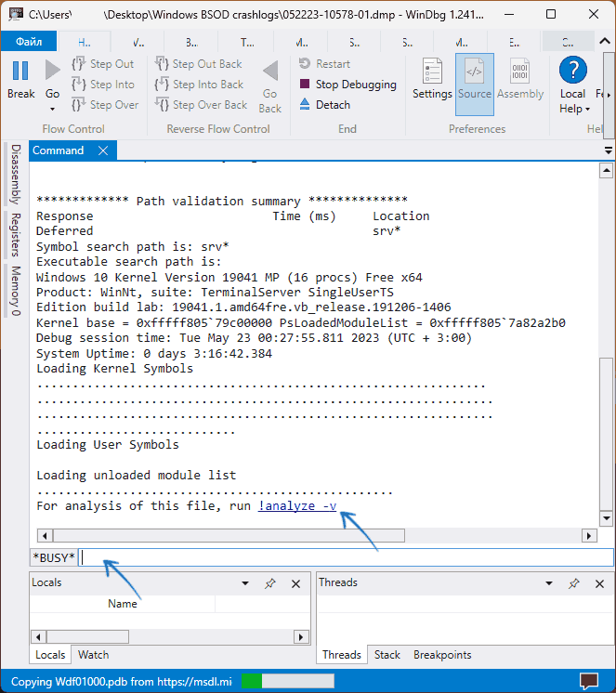Image resolution: width=616 pixels, height=693 pixels.
Task: Close the Locals panel
Action: [x=295, y=583]
